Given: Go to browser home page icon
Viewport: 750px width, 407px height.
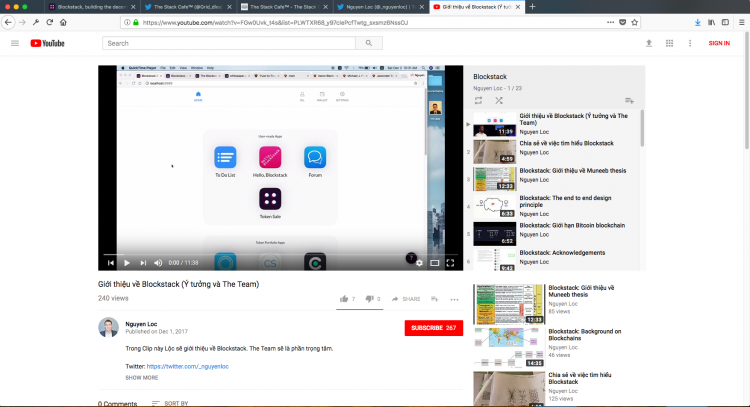Looking at the screenshot, I should pos(63,22).
